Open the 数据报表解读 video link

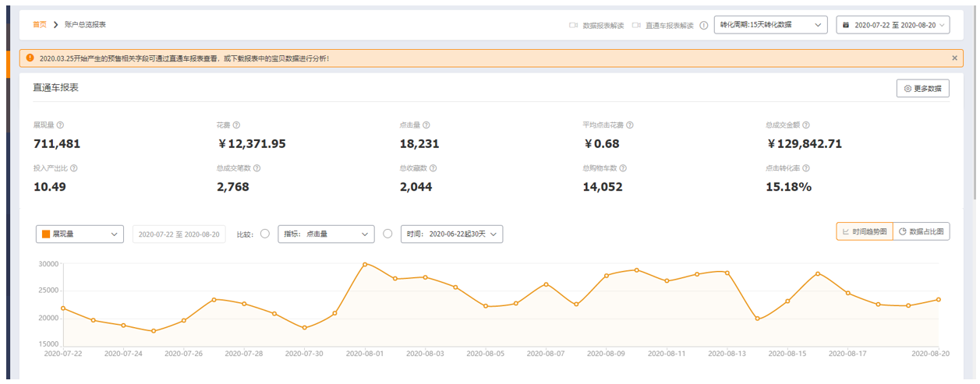tap(596, 25)
